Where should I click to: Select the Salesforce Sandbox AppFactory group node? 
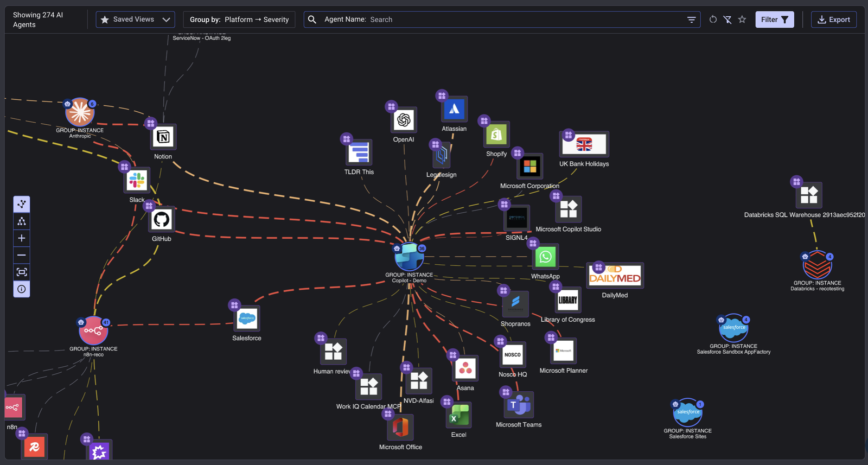pyautogui.click(x=733, y=329)
